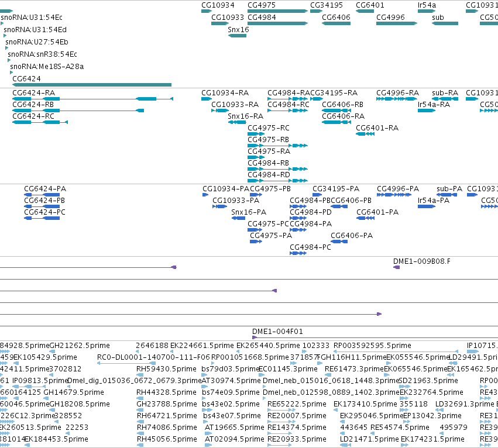Click the Ir54a-PA protein label
498x448 pixels.
click(x=434, y=201)
